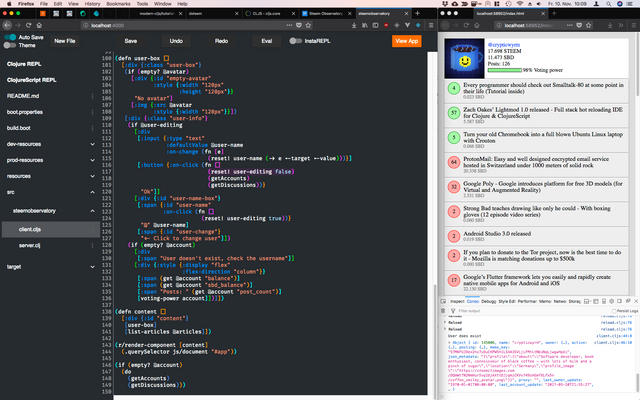
Task: Toggle the Theme switch
Action: pos(10,45)
